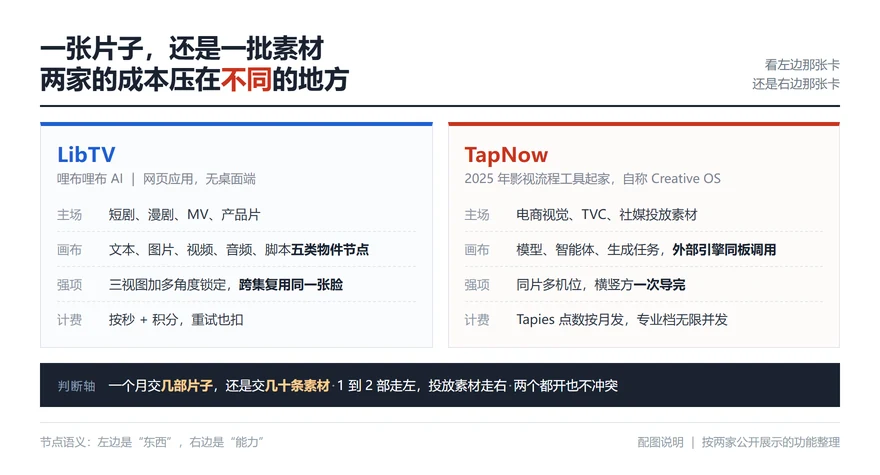The height and width of the screenshot is (475, 880).
Task: Click TapNow subtitle mentioning Creative OS
Action: (593, 179)
